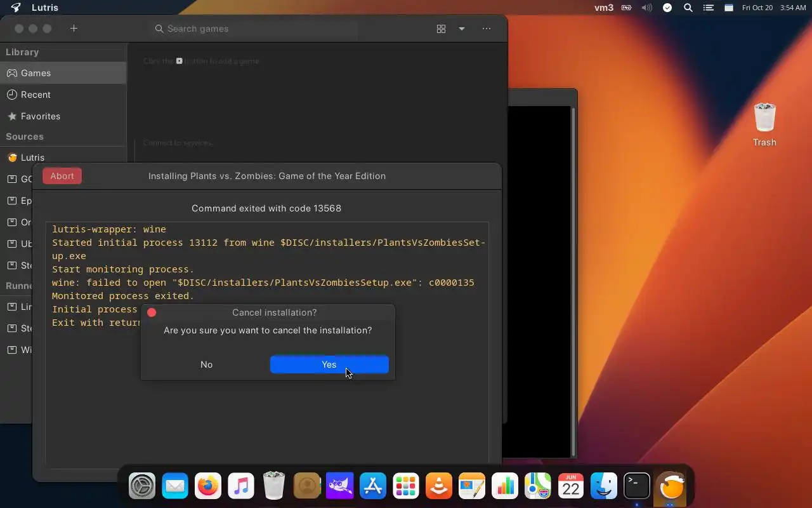Screen dimensions: 812x508
Task: Confirm cancellation with the Yes button
Action: click(x=329, y=364)
